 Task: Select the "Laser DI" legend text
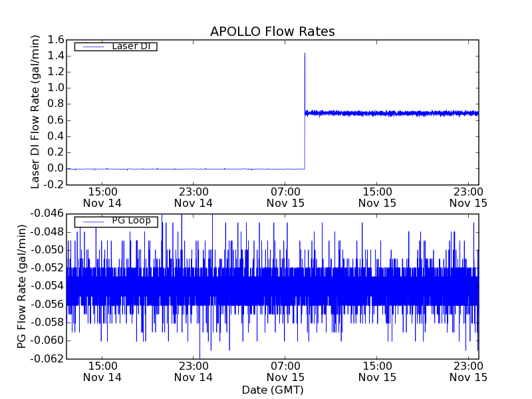[x=131, y=47]
